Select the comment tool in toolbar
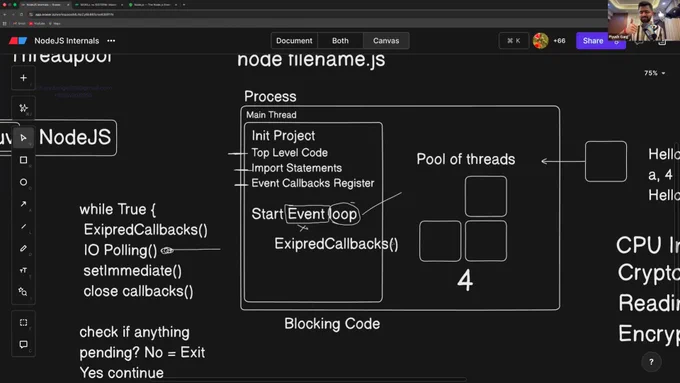 pos(23,344)
